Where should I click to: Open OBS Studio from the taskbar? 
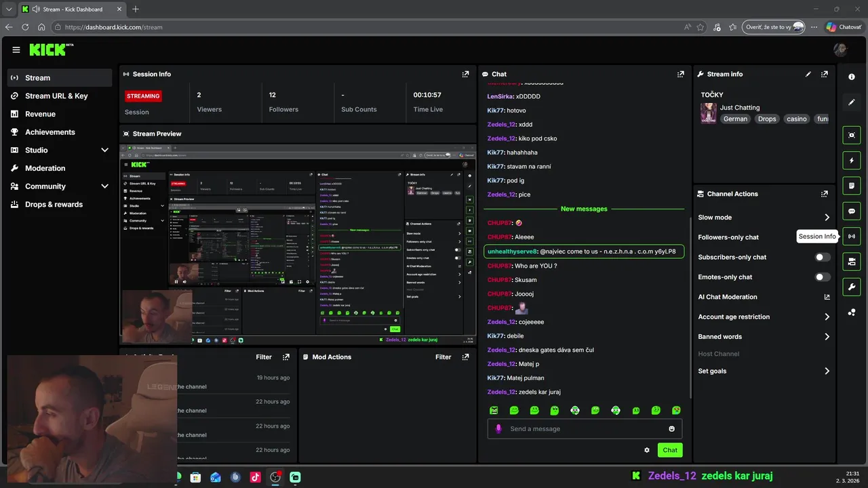pyautogui.click(x=275, y=477)
